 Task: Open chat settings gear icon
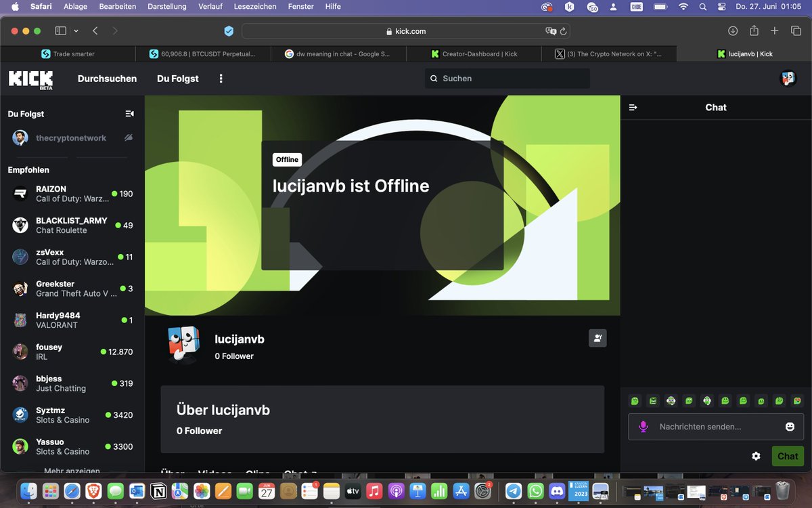[756, 456]
